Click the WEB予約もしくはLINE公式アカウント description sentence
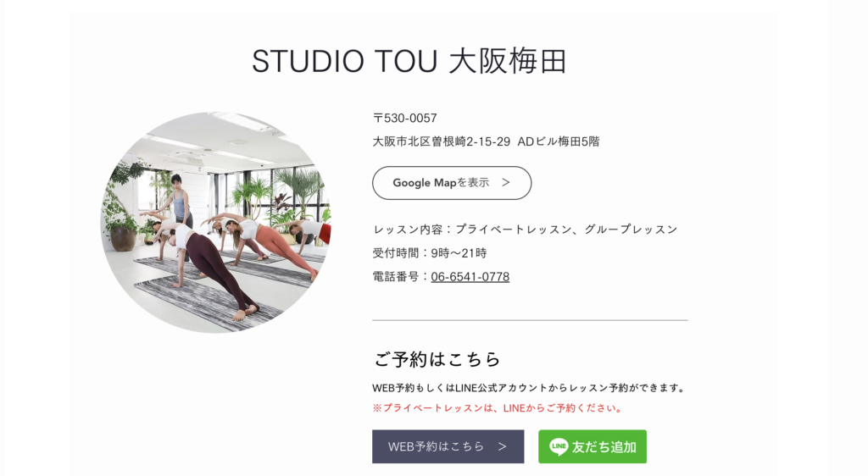This screenshot has height=476, width=868. pos(529,388)
